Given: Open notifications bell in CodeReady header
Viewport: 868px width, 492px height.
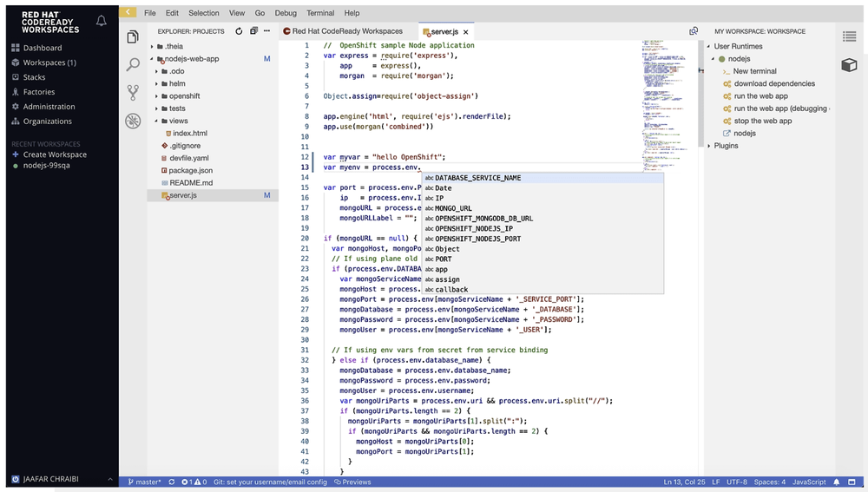Looking at the screenshot, I should (102, 21).
